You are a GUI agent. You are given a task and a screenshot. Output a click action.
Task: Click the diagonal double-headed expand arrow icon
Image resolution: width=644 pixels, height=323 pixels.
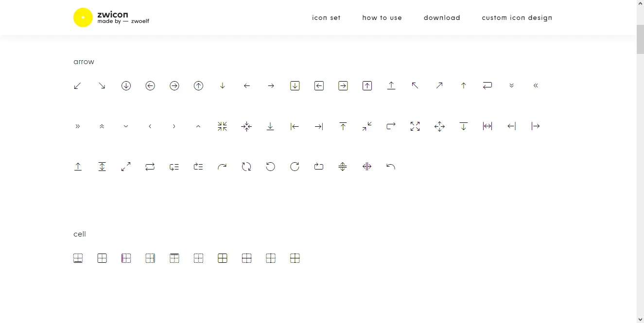pos(126,167)
